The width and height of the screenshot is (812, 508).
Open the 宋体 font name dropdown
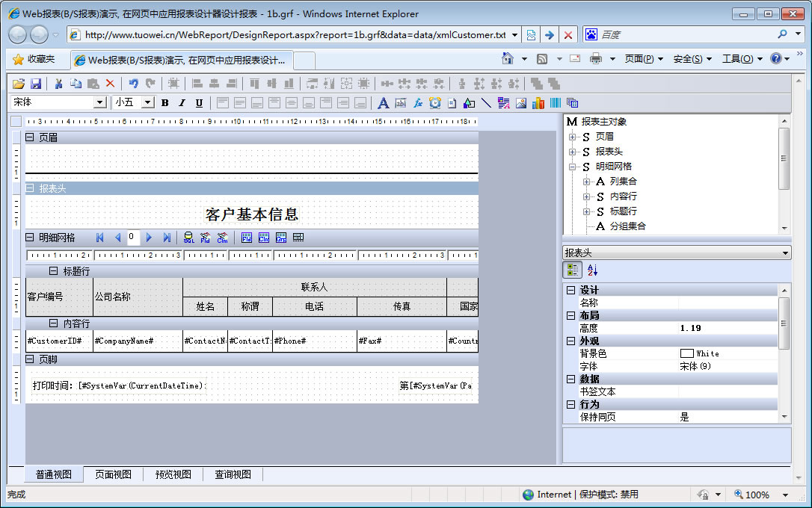(x=99, y=102)
